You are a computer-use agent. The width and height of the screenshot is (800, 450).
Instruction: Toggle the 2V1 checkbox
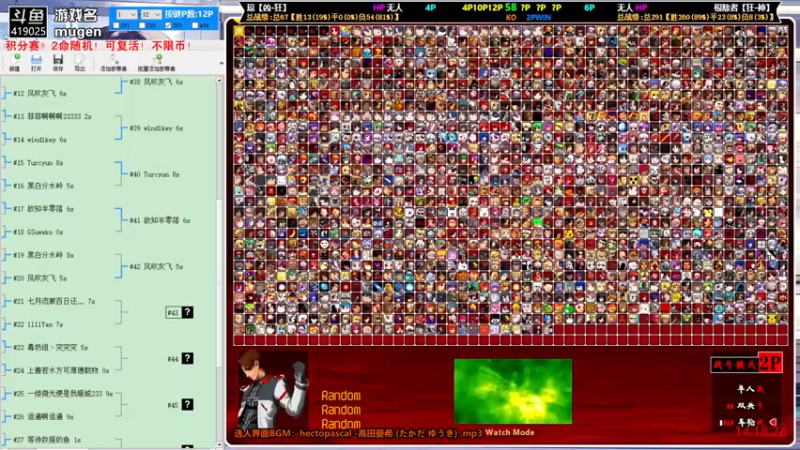[116, 25]
